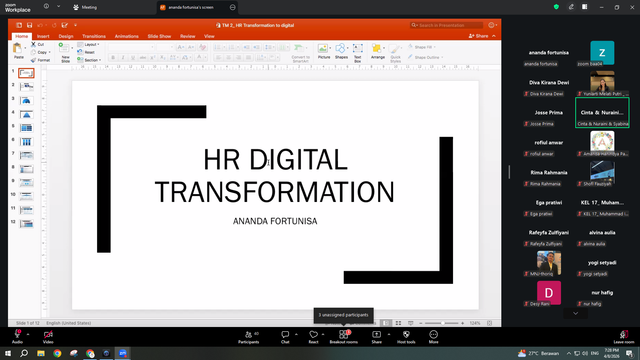This screenshot has height=360, width=640.
Task: Unmute the Audio microphone in Zoom
Action: coord(17,337)
